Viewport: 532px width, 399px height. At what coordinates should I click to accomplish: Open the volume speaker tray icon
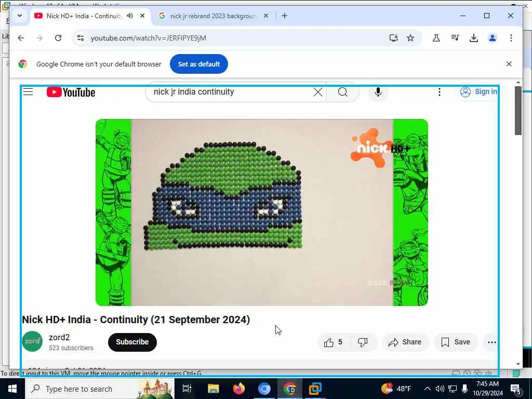(440, 389)
